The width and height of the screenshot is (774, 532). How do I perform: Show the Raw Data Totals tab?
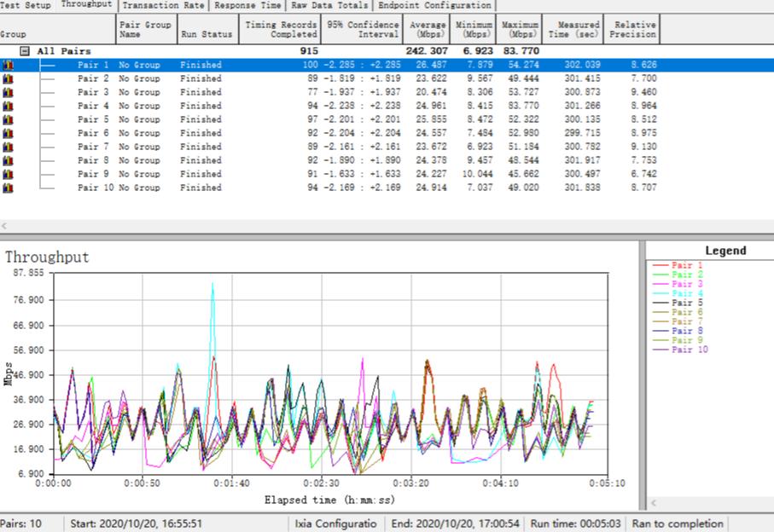(329, 5)
